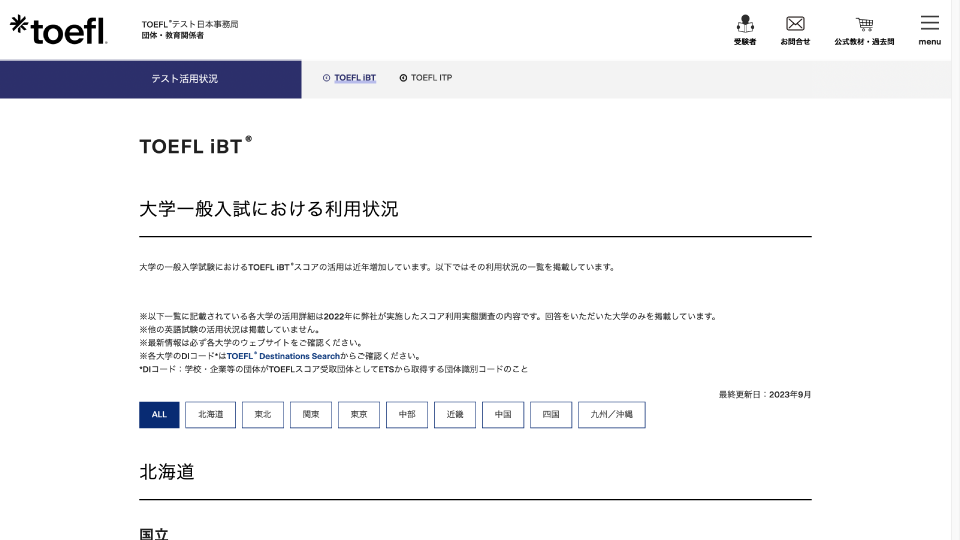Filter by 北海道 region
This screenshot has height=540, width=960.
pyautogui.click(x=210, y=414)
